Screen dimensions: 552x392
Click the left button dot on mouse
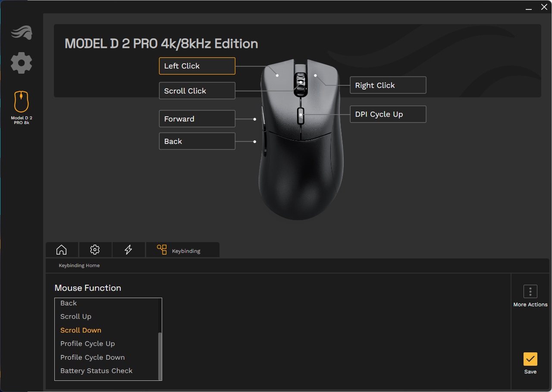coord(277,75)
